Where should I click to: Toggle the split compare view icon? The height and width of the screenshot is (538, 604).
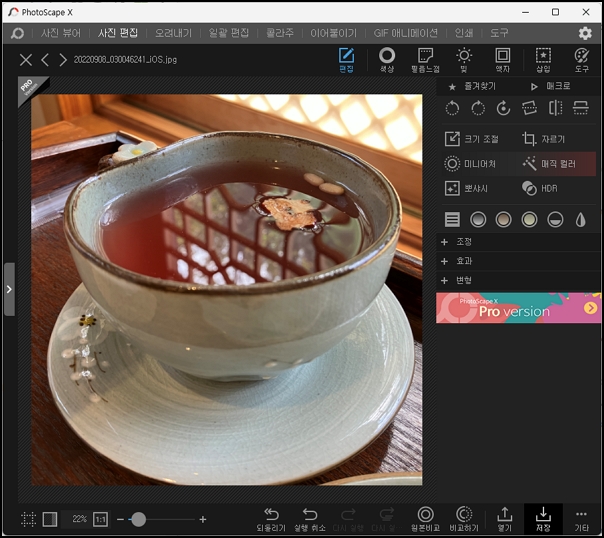(x=50, y=520)
